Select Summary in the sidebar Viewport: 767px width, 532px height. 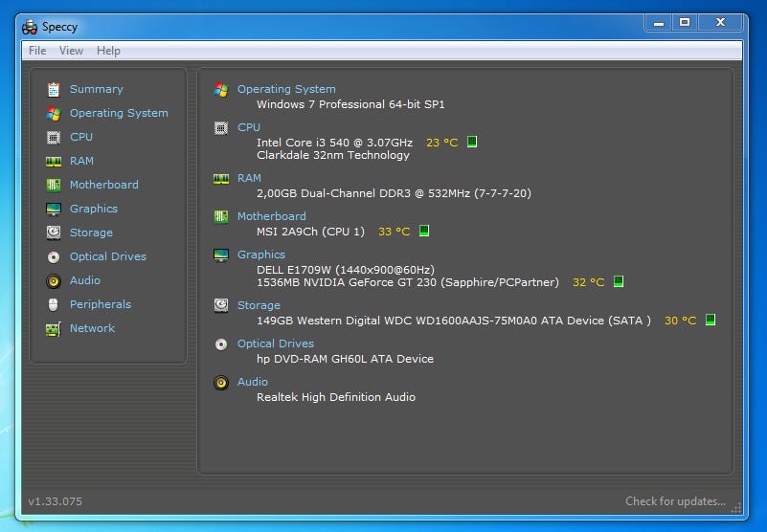(x=96, y=89)
